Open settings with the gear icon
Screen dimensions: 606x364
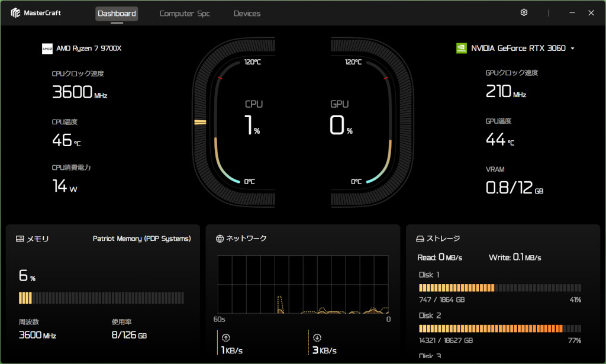coord(524,13)
